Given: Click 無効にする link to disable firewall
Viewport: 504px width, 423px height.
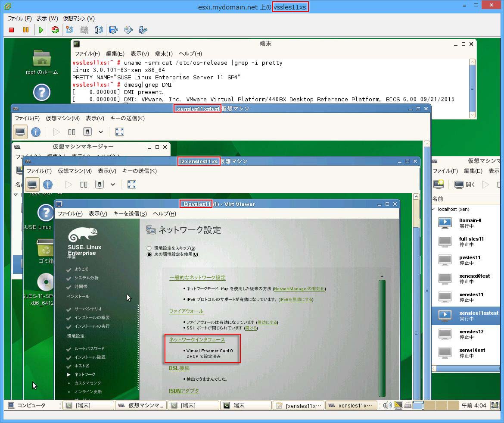Looking at the screenshot, I should pos(267,322).
